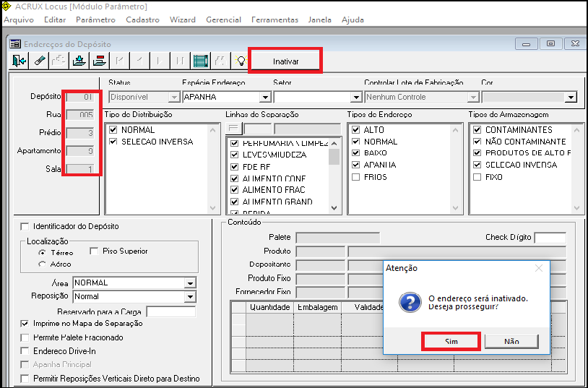This screenshot has width=588, height=388.
Task: Enable Permite Palete Fracionado
Action: 25,337
